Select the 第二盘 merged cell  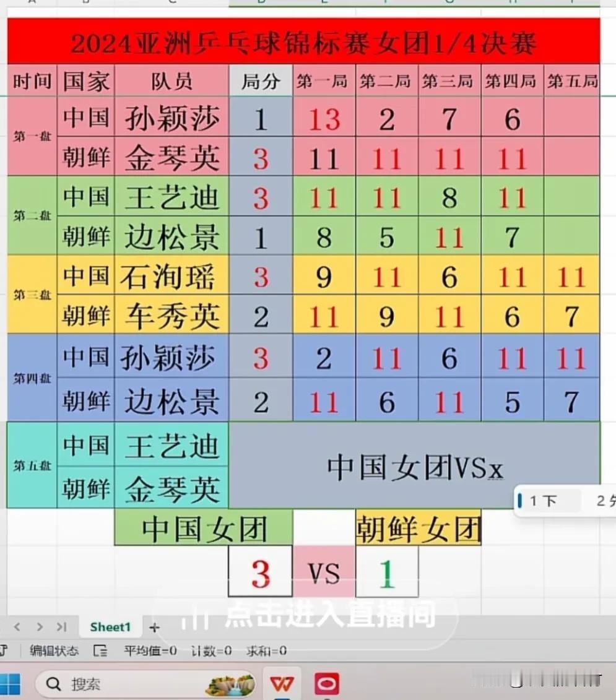(x=32, y=215)
